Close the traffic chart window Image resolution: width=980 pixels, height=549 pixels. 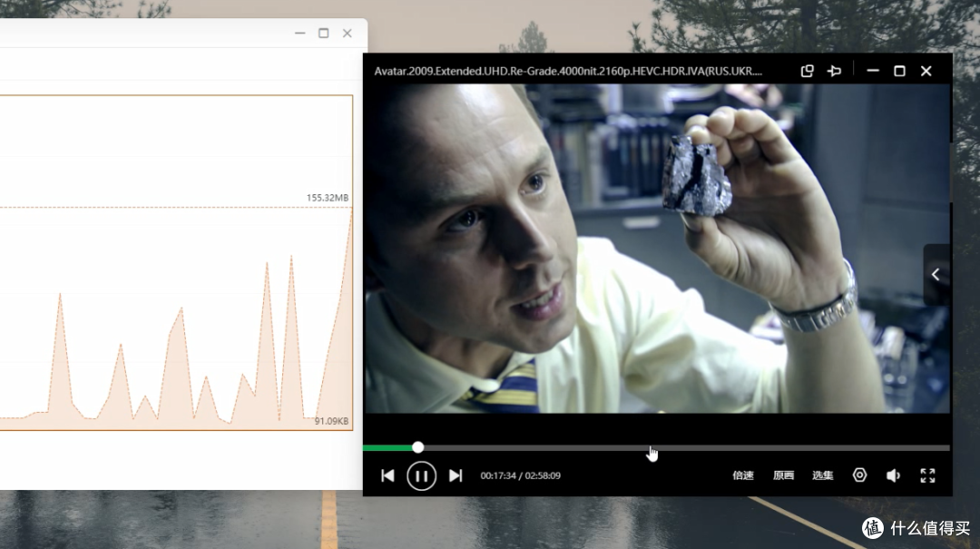(x=348, y=34)
